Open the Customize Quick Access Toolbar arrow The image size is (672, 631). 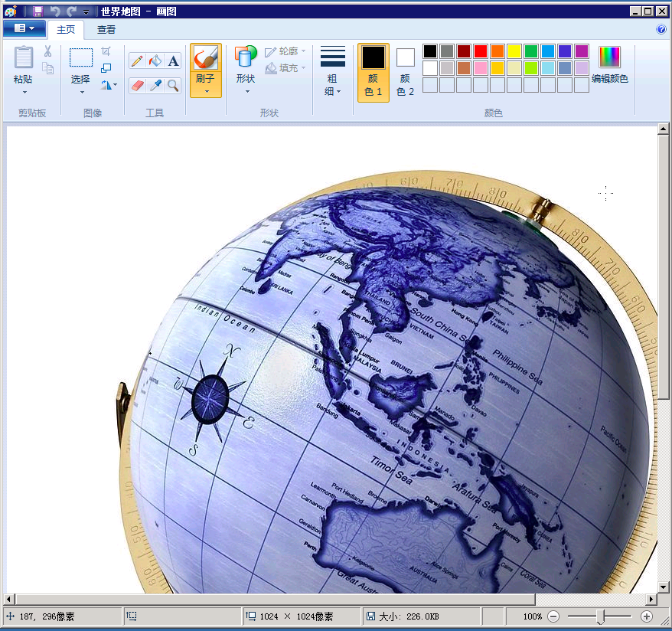(x=86, y=12)
